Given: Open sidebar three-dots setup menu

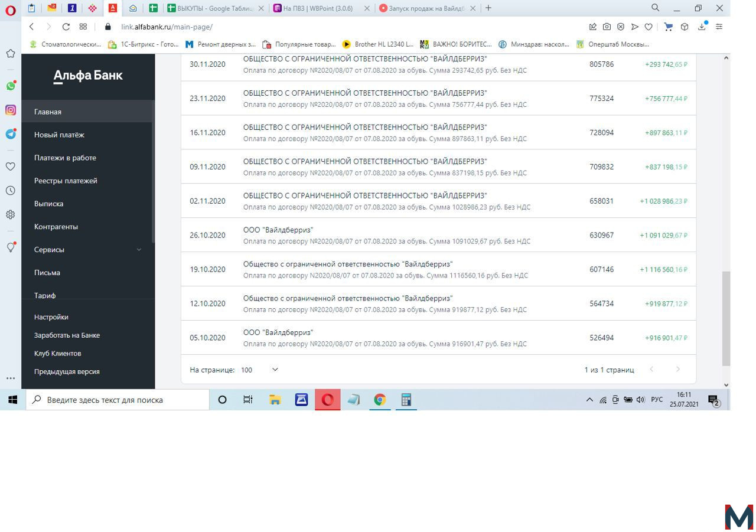Looking at the screenshot, I should 11,378.
